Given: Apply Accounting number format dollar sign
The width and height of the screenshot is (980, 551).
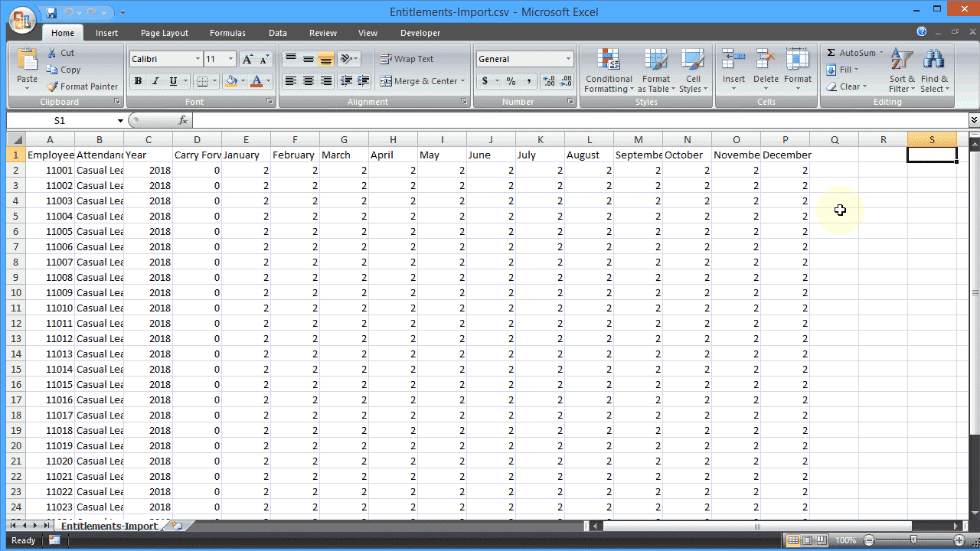Looking at the screenshot, I should coord(485,81).
